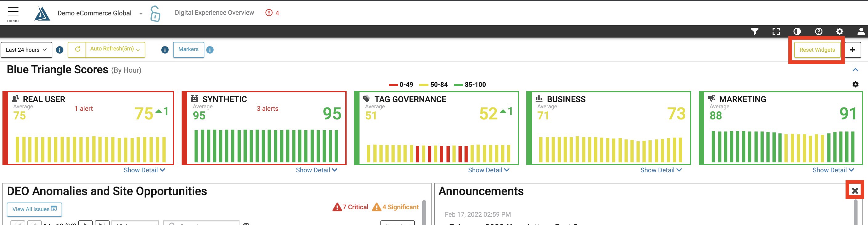
Task: Click the Feb 17, 2022 announcement date
Action: [477, 215]
